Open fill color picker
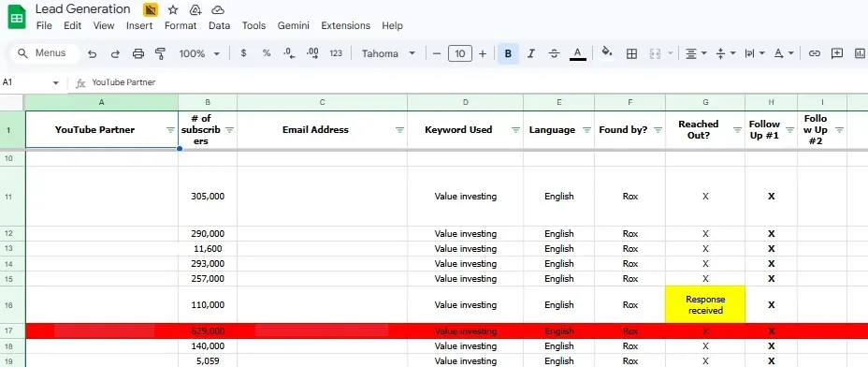The width and height of the screenshot is (868, 367). (x=607, y=52)
